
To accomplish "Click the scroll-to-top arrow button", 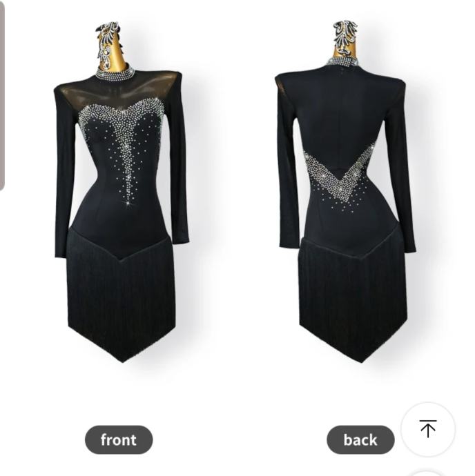I will (x=428, y=429).
